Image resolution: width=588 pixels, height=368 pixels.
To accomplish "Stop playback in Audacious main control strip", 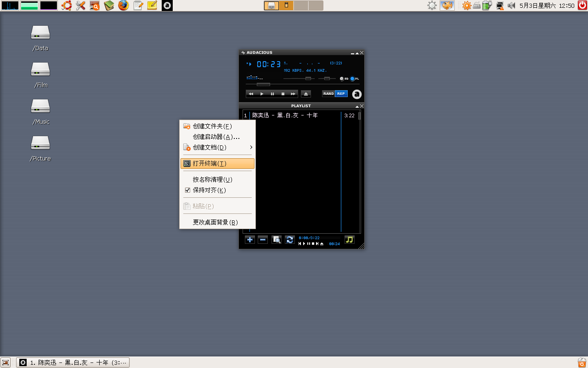I will coord(283,94).
